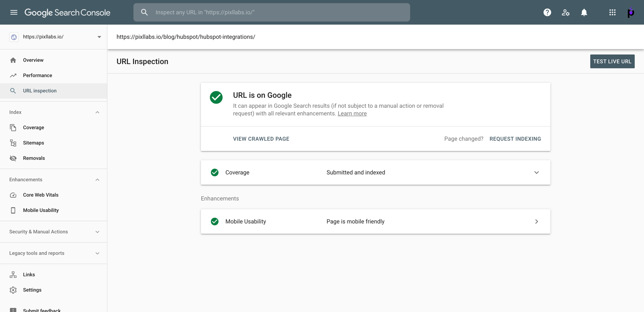
Task: Click the Google Search Console logo
Action: coord(67,13)
